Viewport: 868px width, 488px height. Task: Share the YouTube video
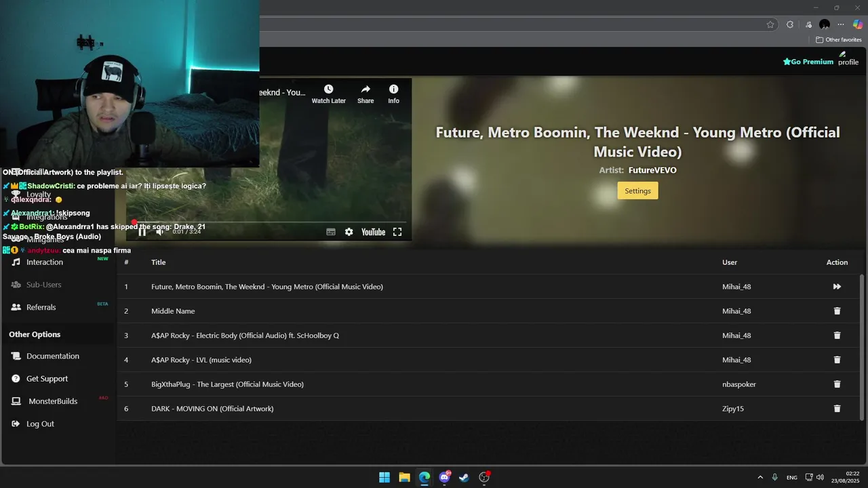click(x=366, y=94)
